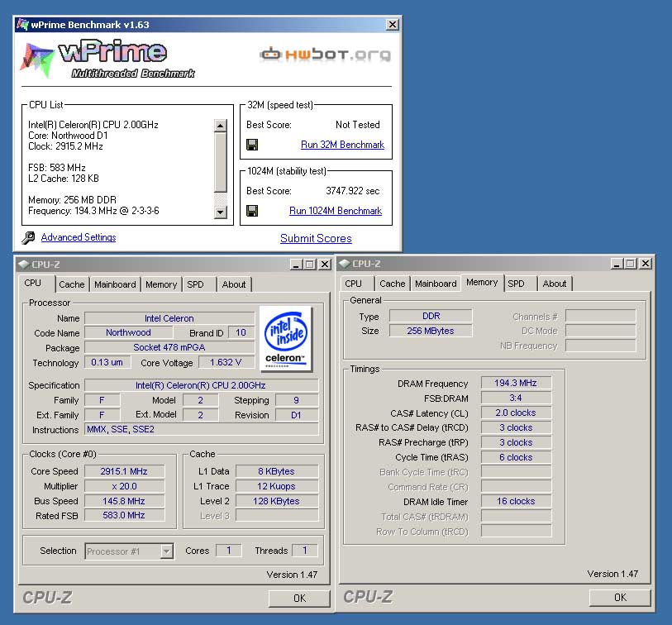
Task: Click the right CPU-Z window title icon
Action: tap(345, 264)
